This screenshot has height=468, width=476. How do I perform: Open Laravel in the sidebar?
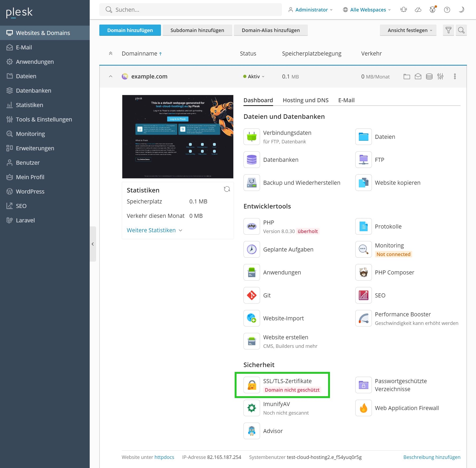pos(45,220)
